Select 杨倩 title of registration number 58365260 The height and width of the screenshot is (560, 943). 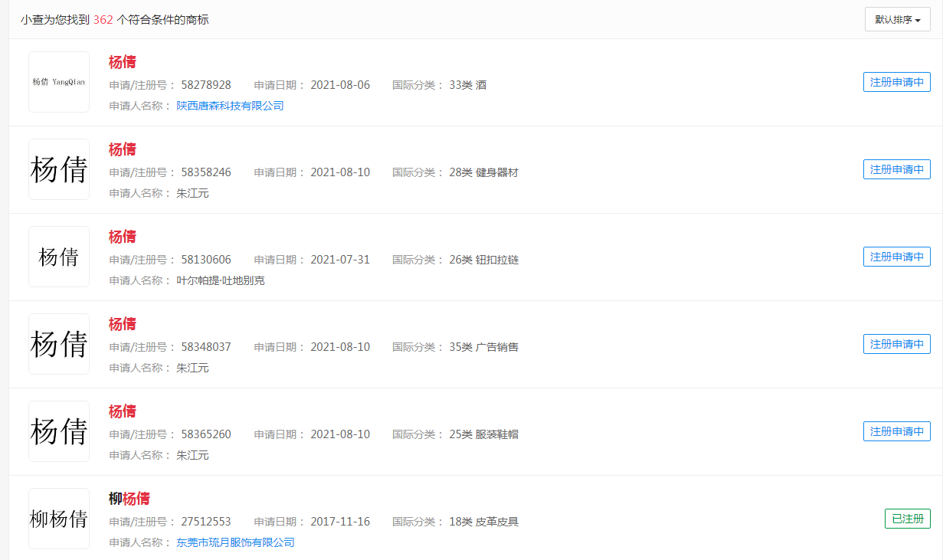(x=123, y=411)
